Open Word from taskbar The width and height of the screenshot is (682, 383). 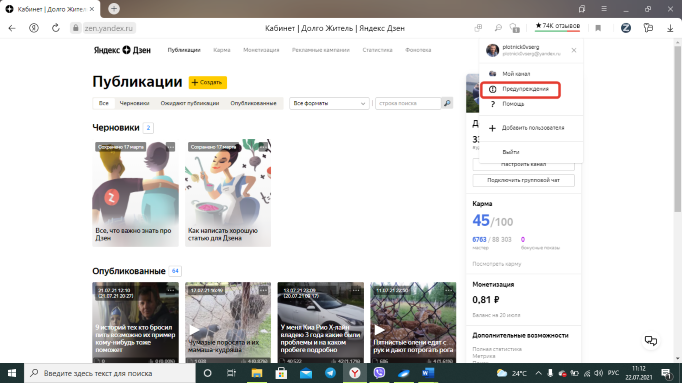pyautogui.click(x=428, y=373)
